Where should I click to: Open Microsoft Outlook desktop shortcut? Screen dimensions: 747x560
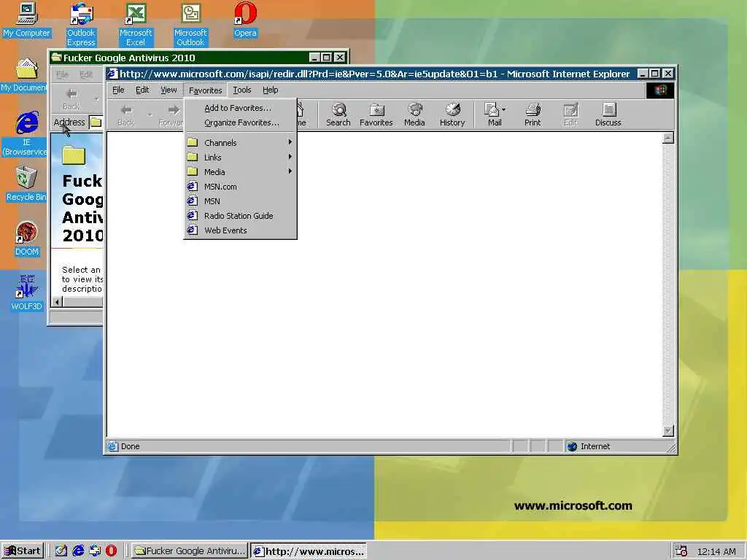(190, 24)
